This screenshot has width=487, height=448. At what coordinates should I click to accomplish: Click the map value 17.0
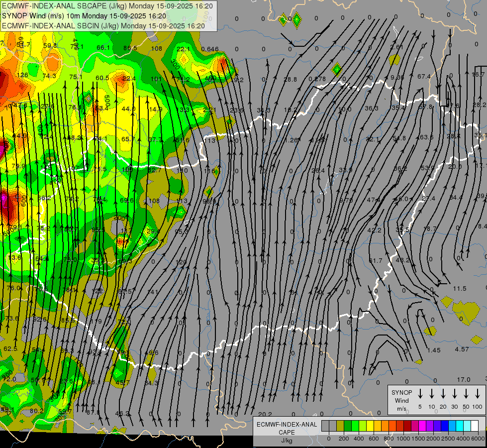pyautogui.click(x=464, y=380)
